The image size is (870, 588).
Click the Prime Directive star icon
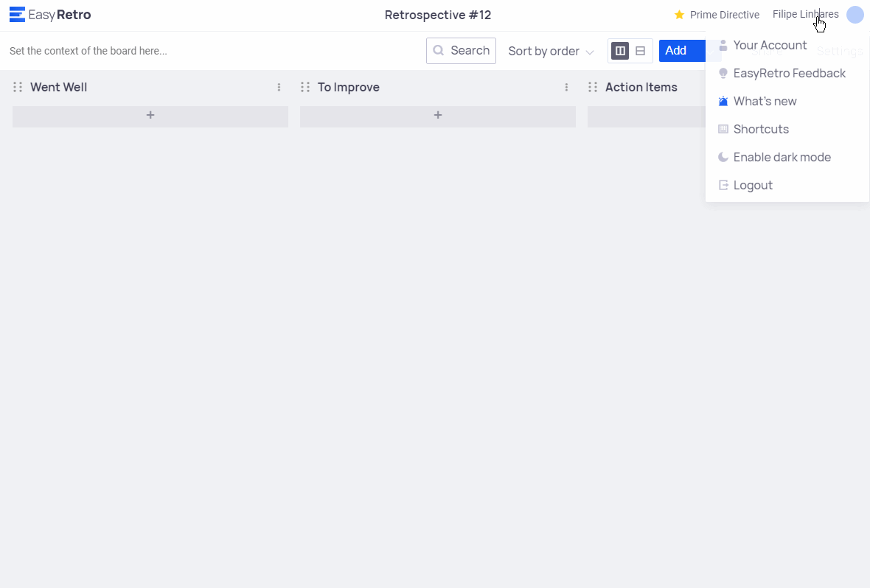679,15
